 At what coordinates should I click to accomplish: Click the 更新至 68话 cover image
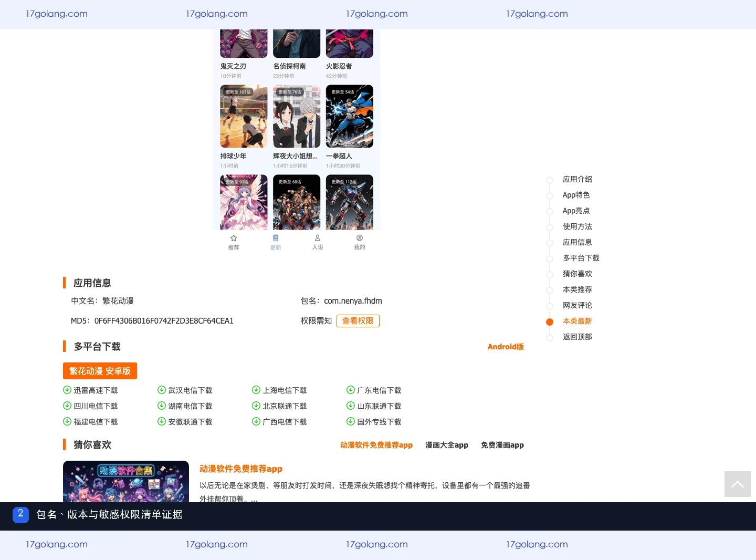[x=297, y=202]
